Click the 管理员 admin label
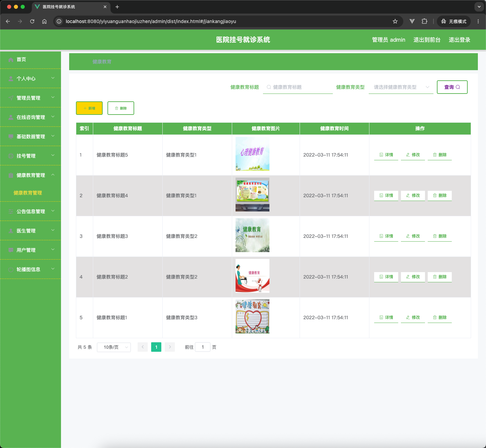Screen dimensions: 486x448 (388, 40)
